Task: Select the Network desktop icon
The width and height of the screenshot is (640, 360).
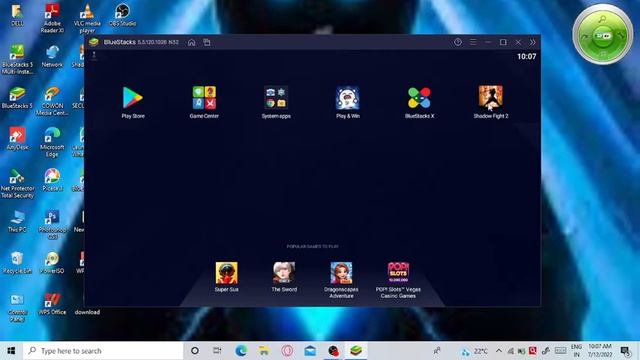Action: point(52,56)
